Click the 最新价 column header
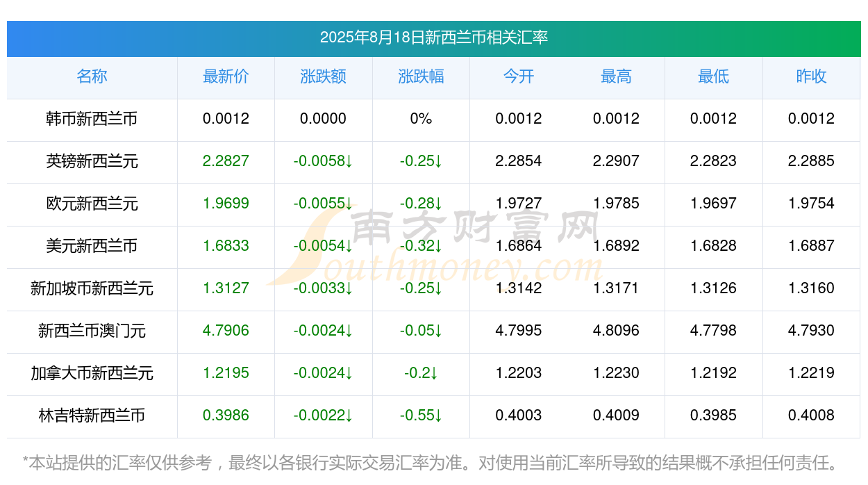Screen dimensions: 868x485 click(226, 76)
